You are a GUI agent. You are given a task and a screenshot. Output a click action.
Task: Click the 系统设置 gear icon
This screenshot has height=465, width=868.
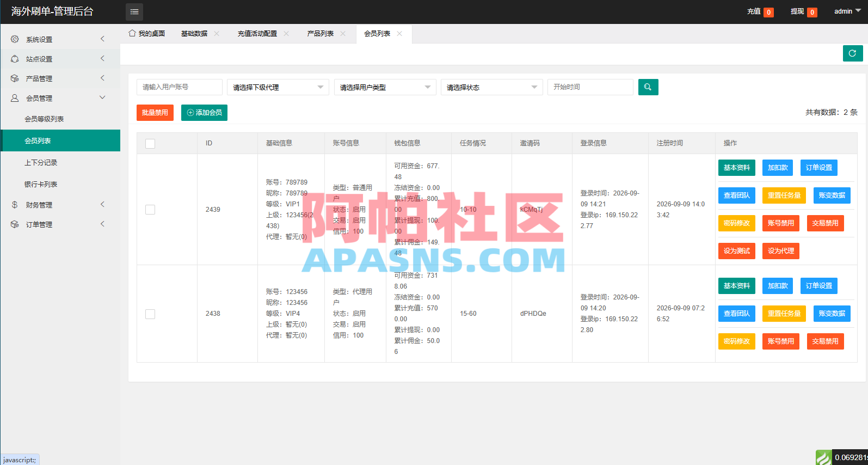tap(15, 39)
